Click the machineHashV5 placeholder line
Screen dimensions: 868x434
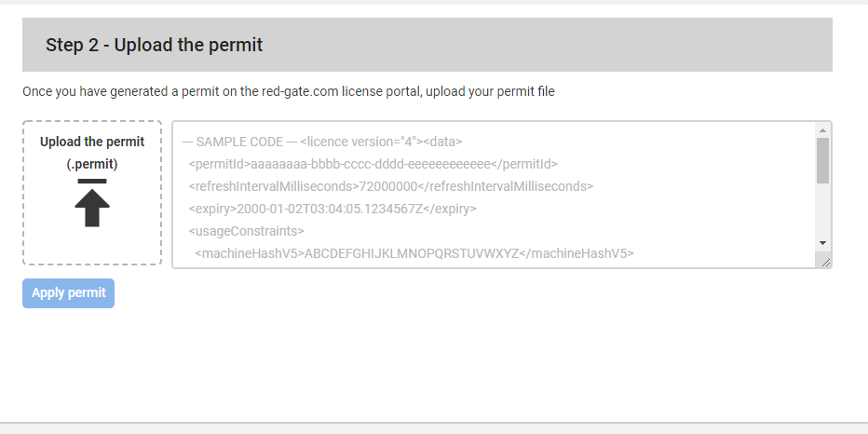tap(414, 253)
